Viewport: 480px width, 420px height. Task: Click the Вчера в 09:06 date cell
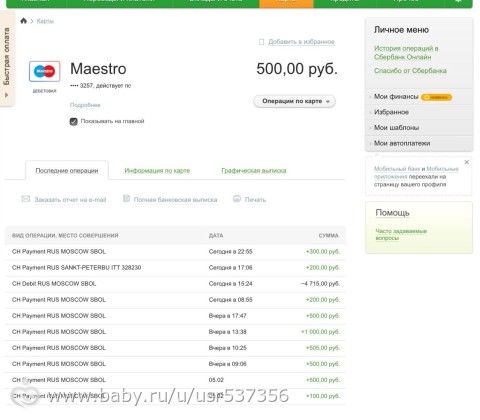pos(227,364)
